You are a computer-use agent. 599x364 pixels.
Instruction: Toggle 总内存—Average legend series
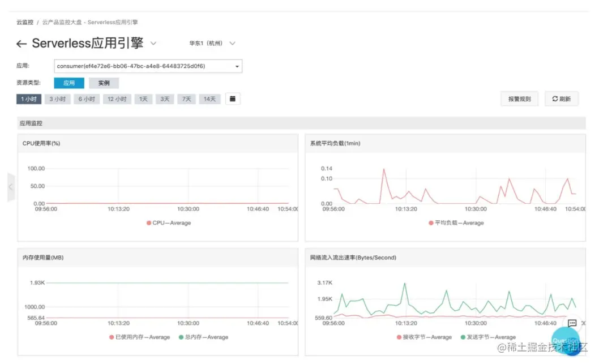[203, 337]
